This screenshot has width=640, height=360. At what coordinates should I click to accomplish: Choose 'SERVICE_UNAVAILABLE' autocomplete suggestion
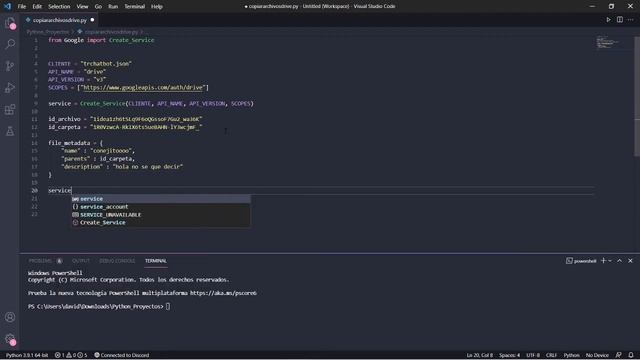coord(161,215)
